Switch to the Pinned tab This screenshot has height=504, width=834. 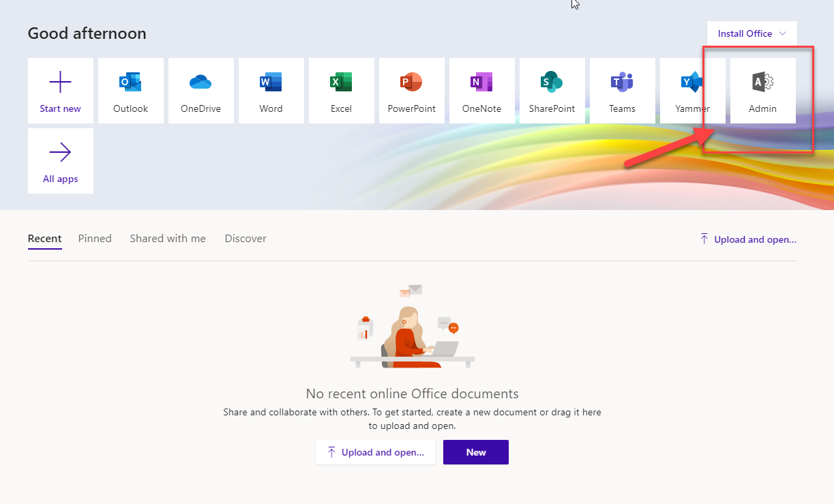(95, 239)
